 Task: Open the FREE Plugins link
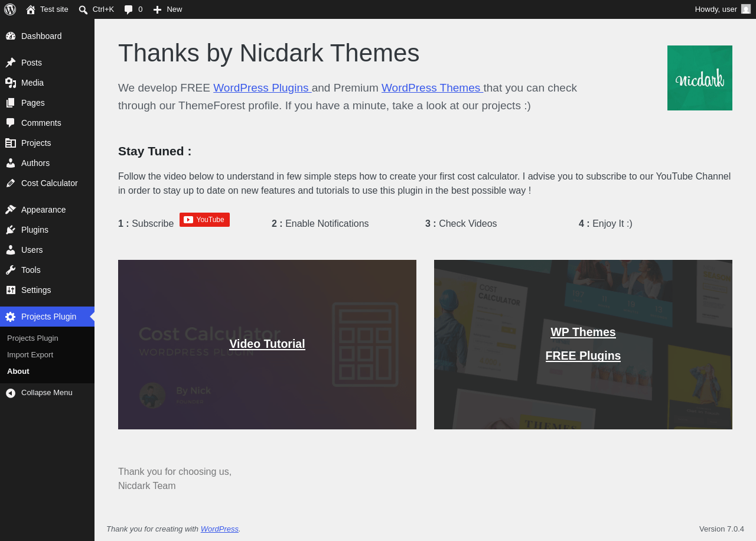tap(583, 356)
